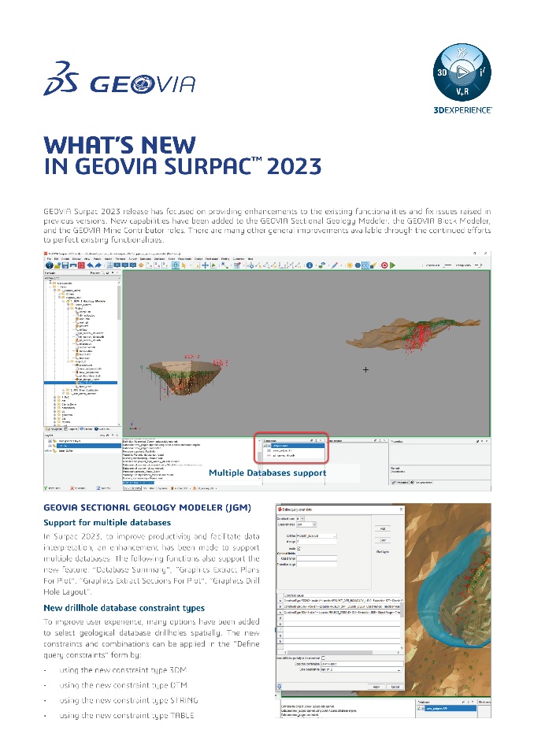Viewport: 534px width, 756px height.
Task: Click the print icon in Surpac toolbar
Action: tap(73, 265)
